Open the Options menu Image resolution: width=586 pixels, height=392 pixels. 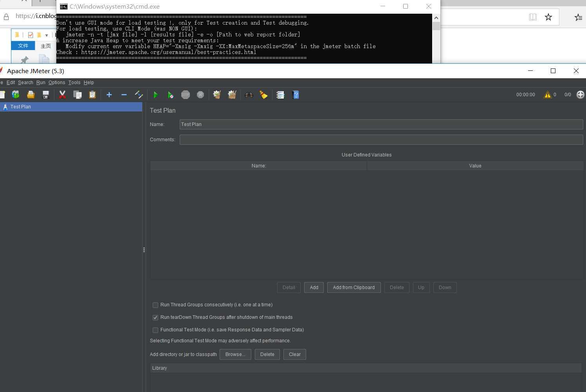click(x=57, y=83)
